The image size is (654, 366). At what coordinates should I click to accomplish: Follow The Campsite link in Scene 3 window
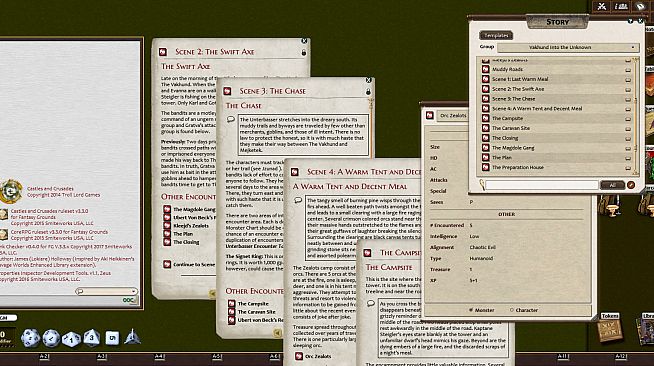tap(253, 304)
